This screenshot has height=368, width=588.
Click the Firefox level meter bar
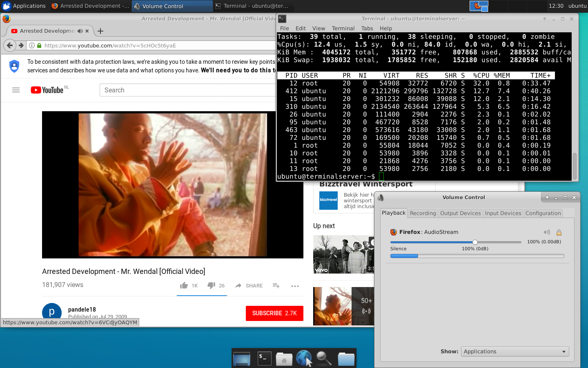point(477,256)
